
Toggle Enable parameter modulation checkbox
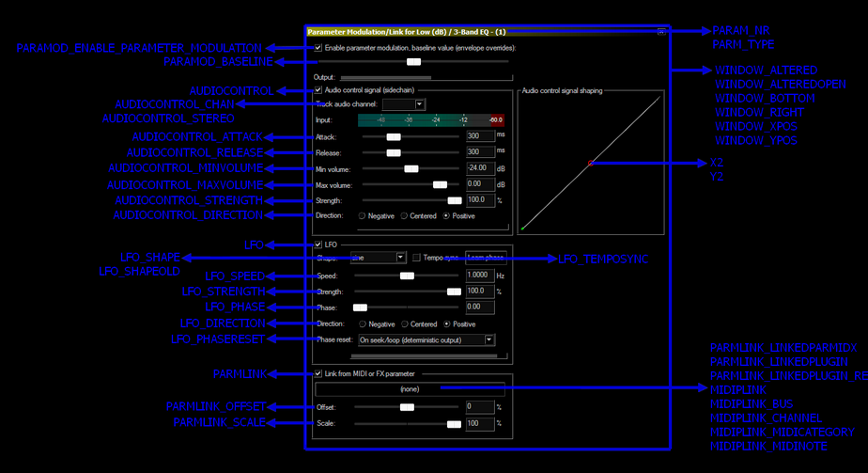click(x=318, y=48)
